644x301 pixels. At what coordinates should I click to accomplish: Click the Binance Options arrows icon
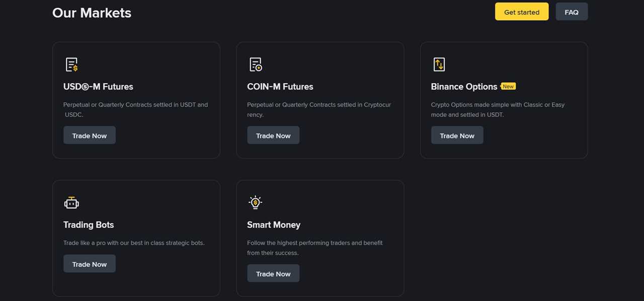(439, 64)
